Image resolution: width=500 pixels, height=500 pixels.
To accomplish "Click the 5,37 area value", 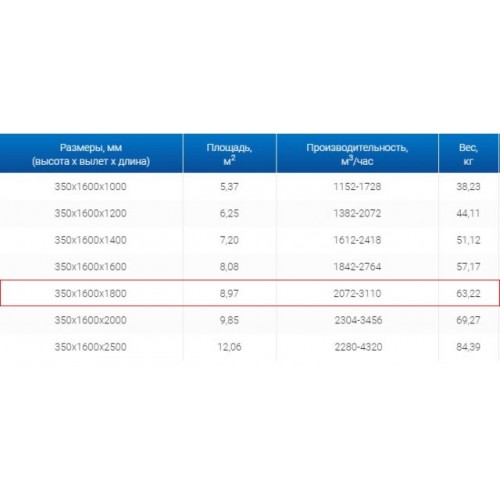I will click(229, 187).
